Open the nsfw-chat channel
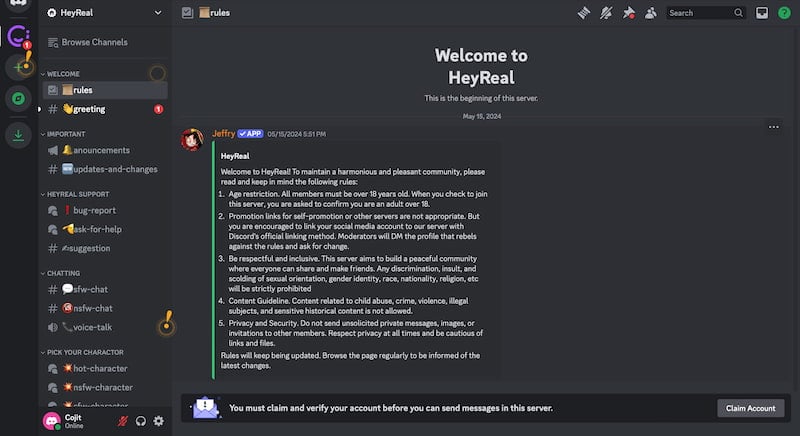The width and height of the screenshot is (800, 436). (x=105, y=309)
